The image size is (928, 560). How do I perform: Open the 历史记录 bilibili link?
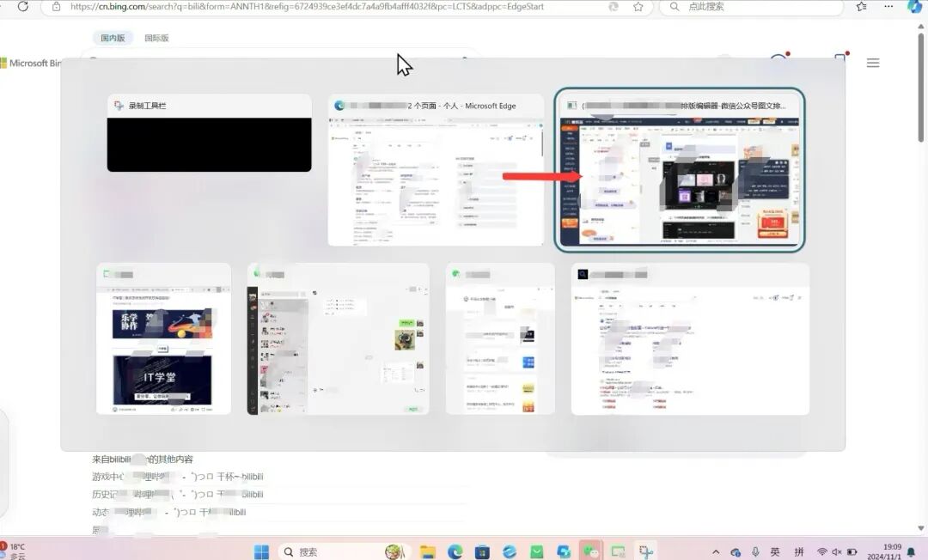(x=177, y=495)
